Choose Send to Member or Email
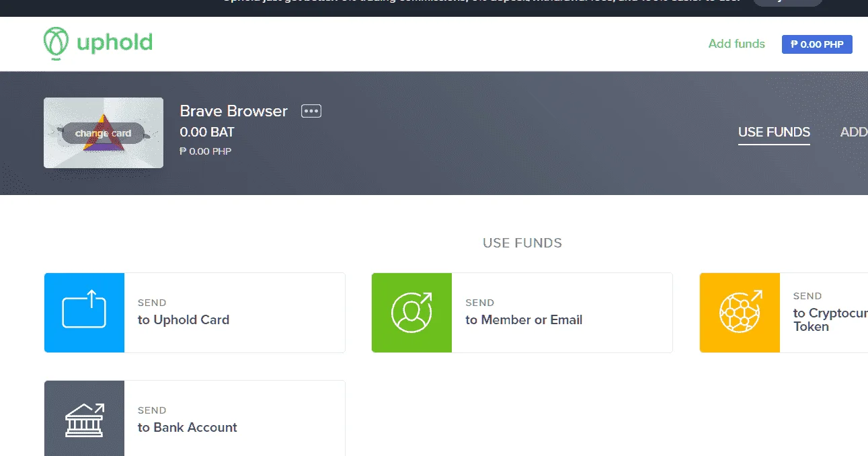The image size is (868, 456). pyautogui.click(x=522, y=313)
